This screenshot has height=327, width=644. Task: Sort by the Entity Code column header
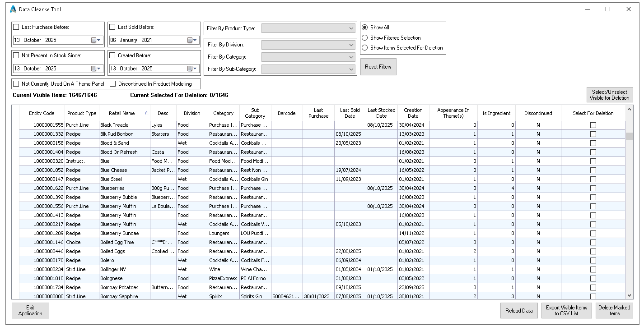(42, 113)
